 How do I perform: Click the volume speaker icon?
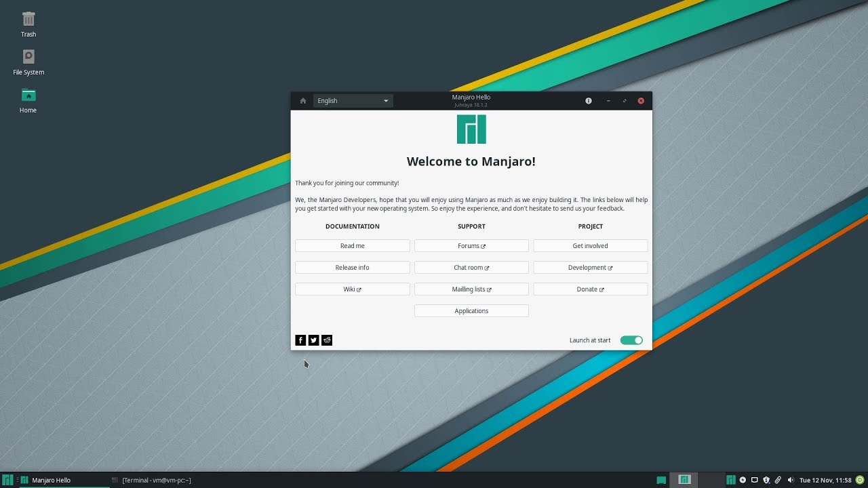tap(791, 480)
